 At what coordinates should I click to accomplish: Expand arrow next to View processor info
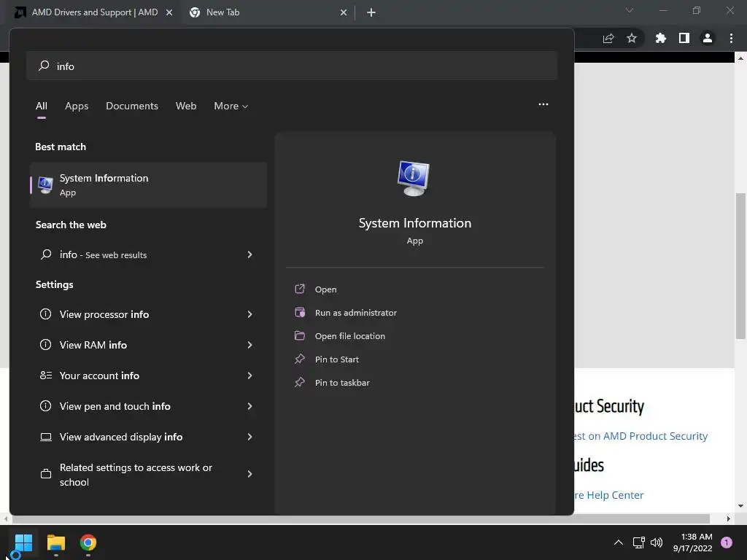click(x=249, y=314)
